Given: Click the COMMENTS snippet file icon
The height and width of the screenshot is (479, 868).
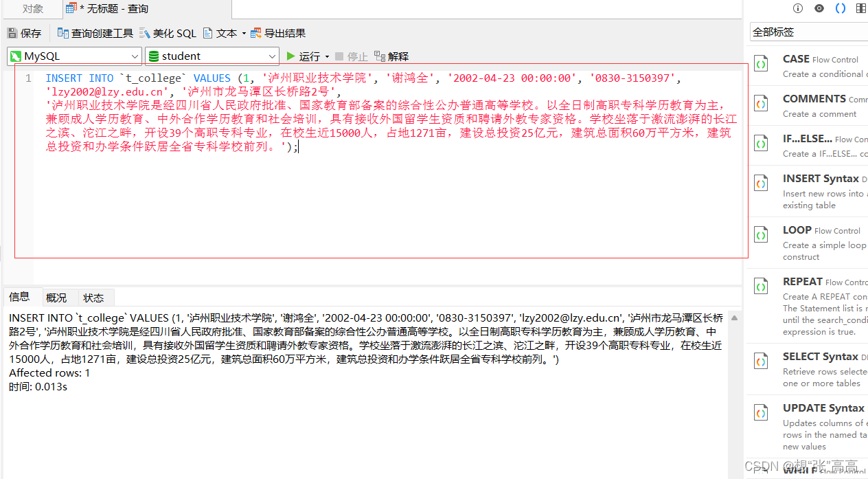Looking at the screenshot, I should [x=761, y=104].
